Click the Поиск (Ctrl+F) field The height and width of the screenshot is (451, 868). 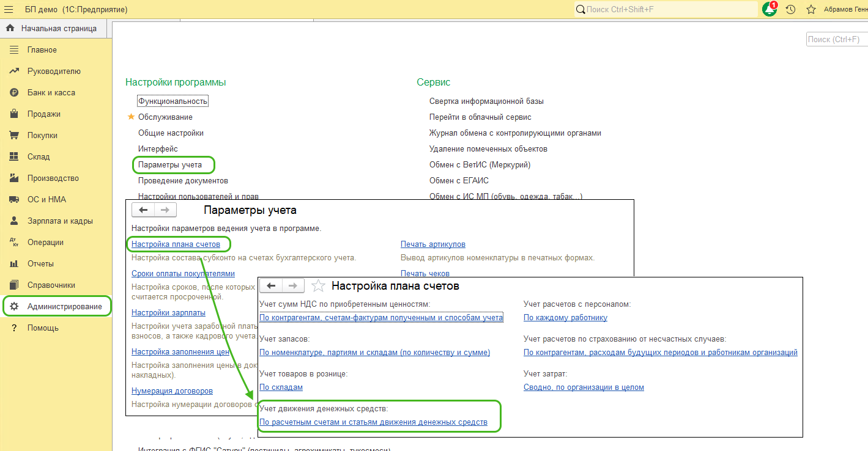836,39
